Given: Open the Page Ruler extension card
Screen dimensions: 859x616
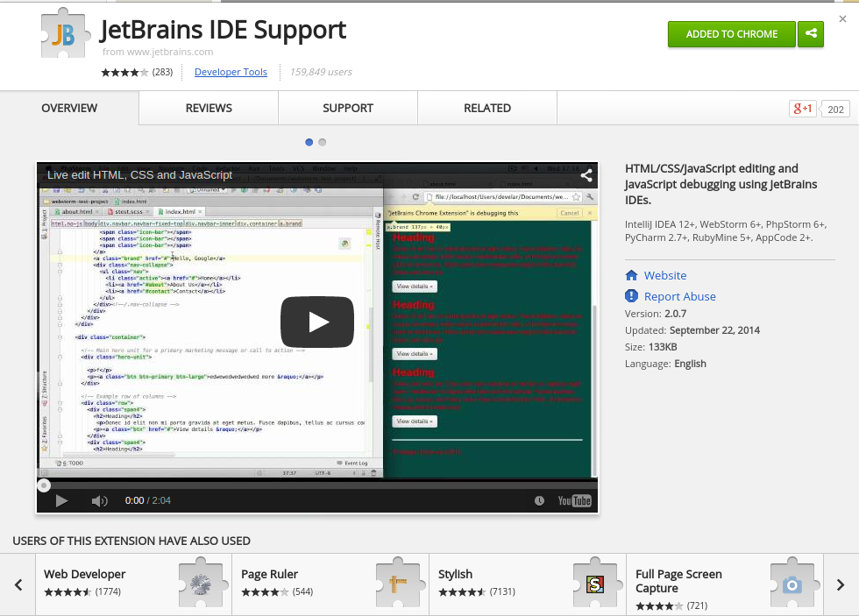Looking at the screenshot, I should (331, 584).
